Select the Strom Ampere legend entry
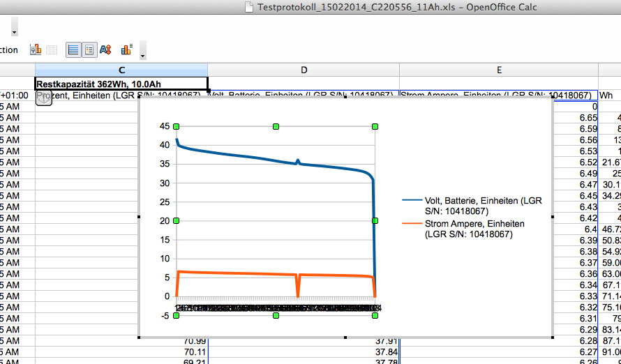Image resolution: width=621 pixels, height=364 pixels. (x=474, y=229)
